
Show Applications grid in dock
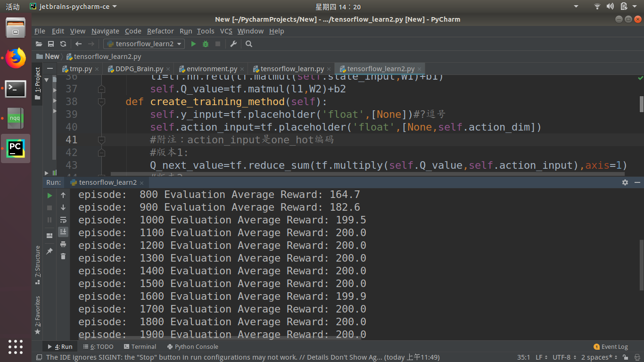click(16, 346)
